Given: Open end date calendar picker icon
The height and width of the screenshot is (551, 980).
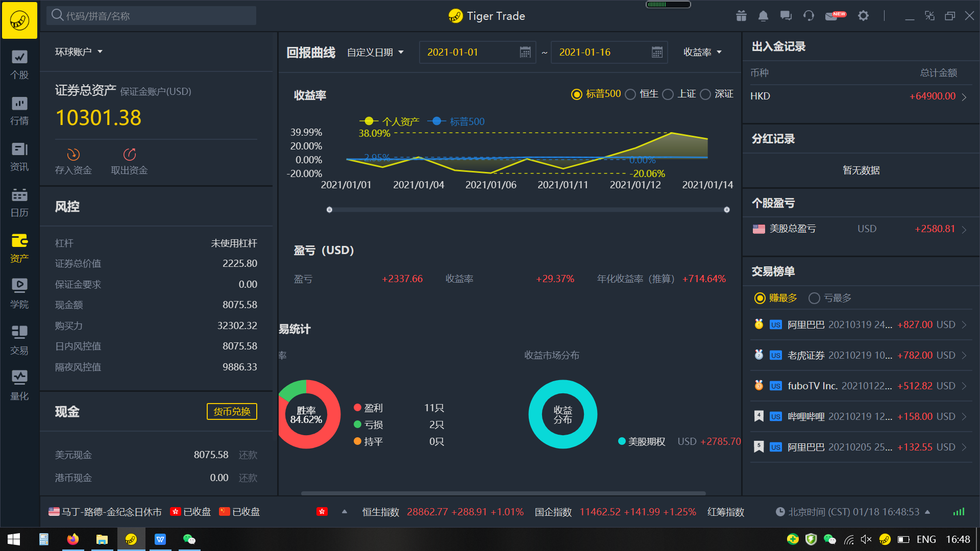Looking at the screenshot, I should coord(657,52).
